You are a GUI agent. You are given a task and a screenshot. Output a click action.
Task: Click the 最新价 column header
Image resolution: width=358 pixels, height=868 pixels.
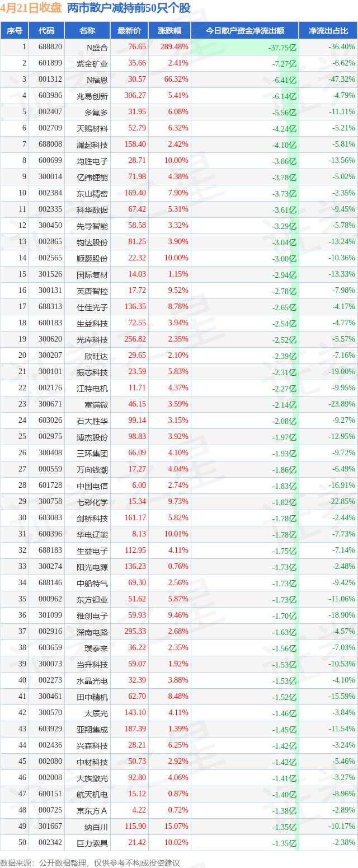coord(129,31)
